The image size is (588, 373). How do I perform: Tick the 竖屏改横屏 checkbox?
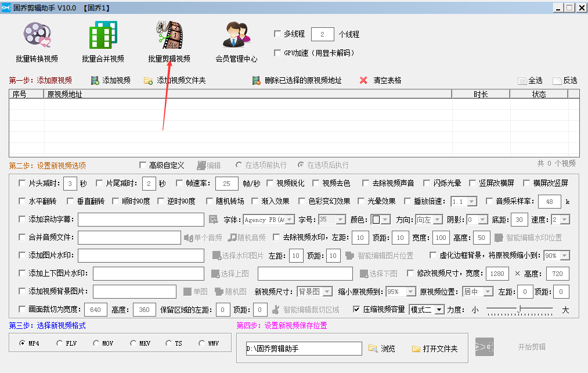pos(472,183)
